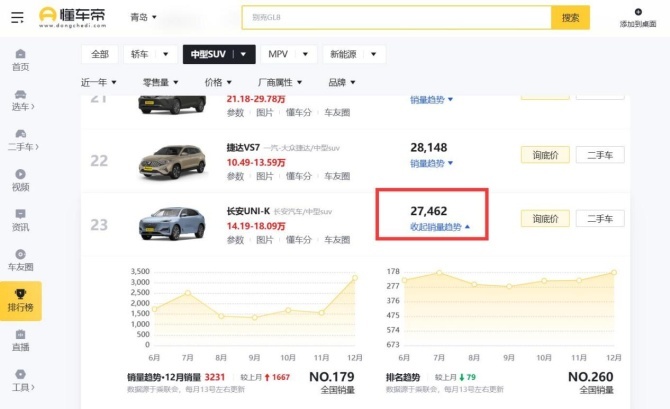Image resolution: width=670 pixels, height=409 pixels.
Task: Click the 28,148 sales figure
Action: click(x=429, y=147)
